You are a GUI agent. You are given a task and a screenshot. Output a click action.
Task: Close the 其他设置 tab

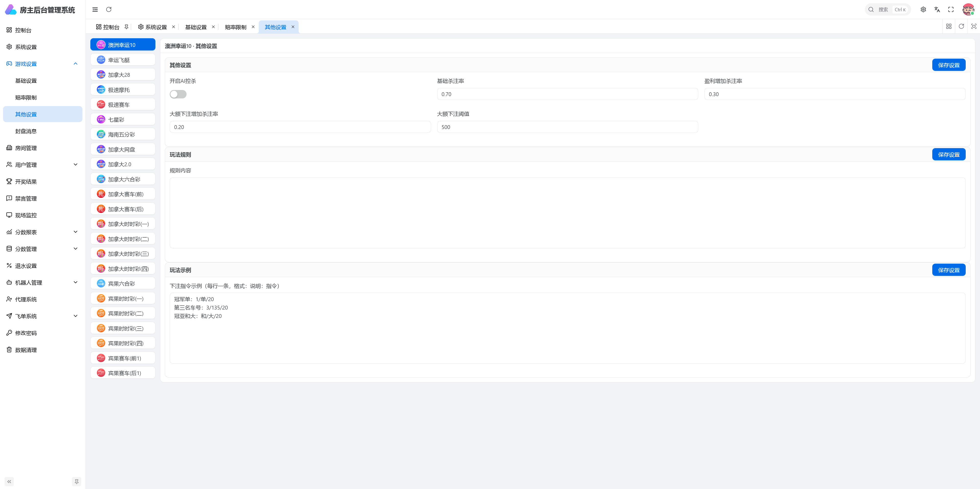tap(293, 27)
